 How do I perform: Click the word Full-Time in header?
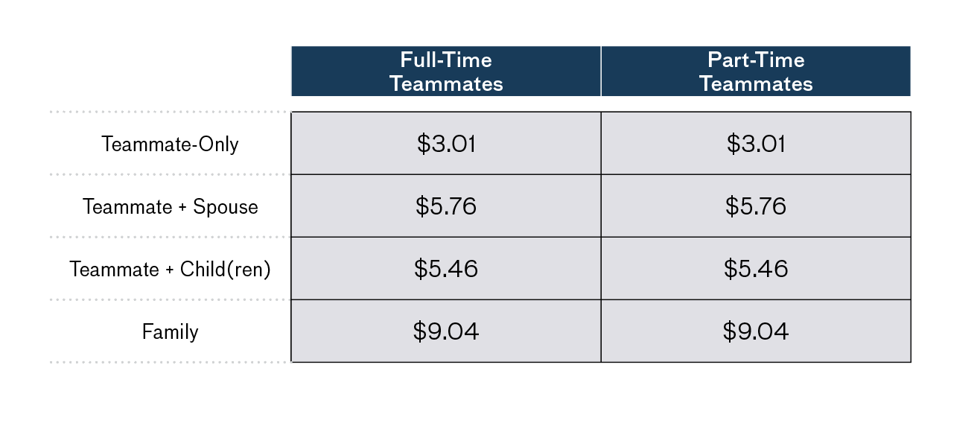pos(446,60)
